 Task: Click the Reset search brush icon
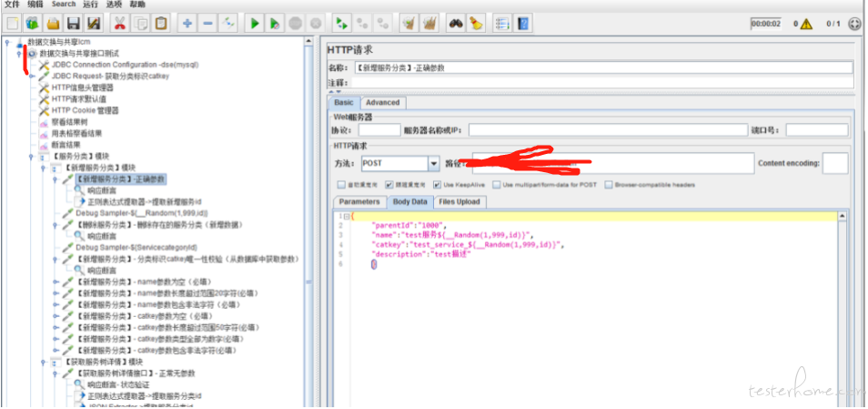[476, 24]
